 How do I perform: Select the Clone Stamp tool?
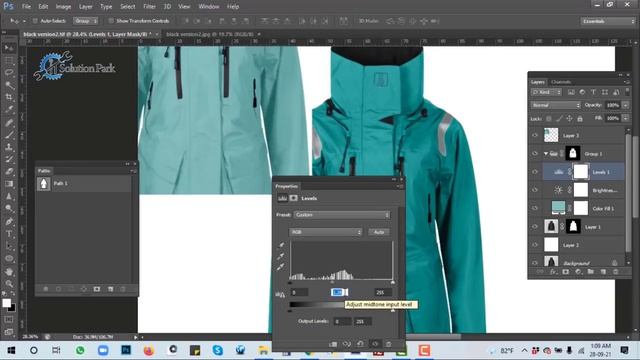click(9, 147)
